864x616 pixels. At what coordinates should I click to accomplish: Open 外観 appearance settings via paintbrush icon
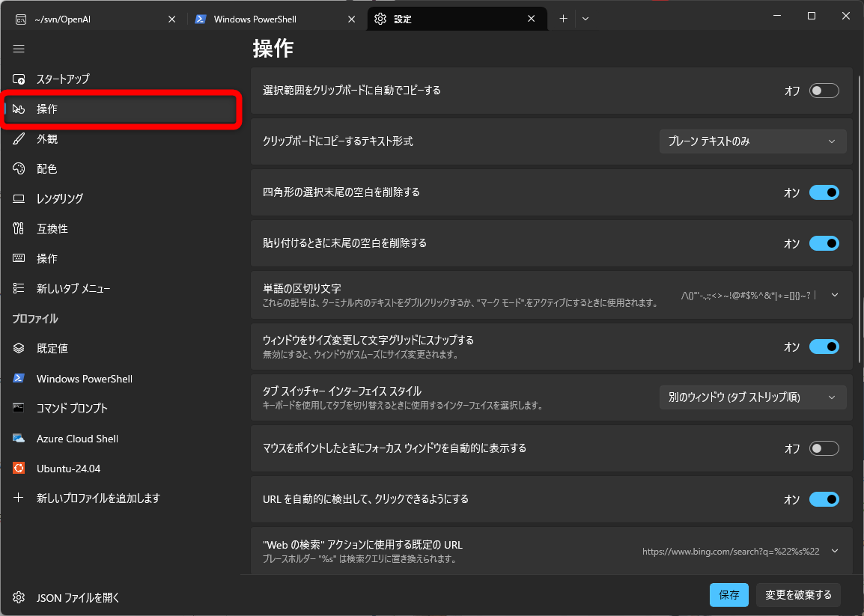[x=18, y=138]
